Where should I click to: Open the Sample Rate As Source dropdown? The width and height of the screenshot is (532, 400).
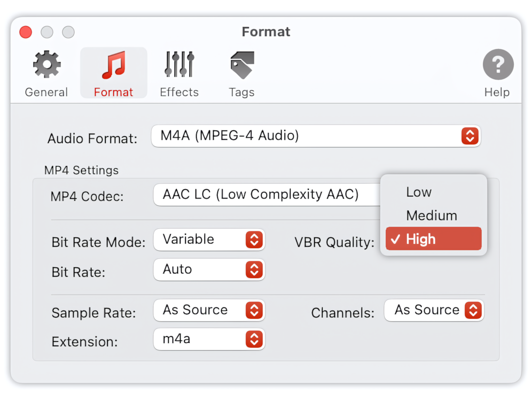[x=209, y=310]
